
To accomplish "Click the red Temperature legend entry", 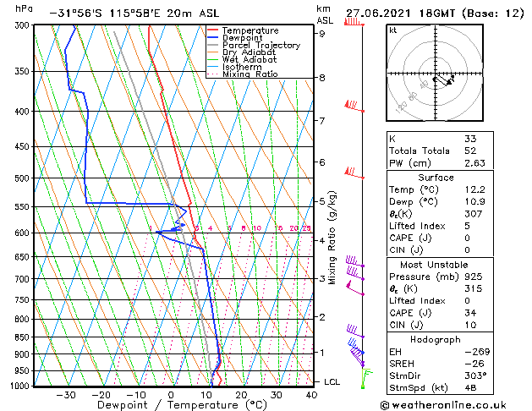I will point(243,30).
